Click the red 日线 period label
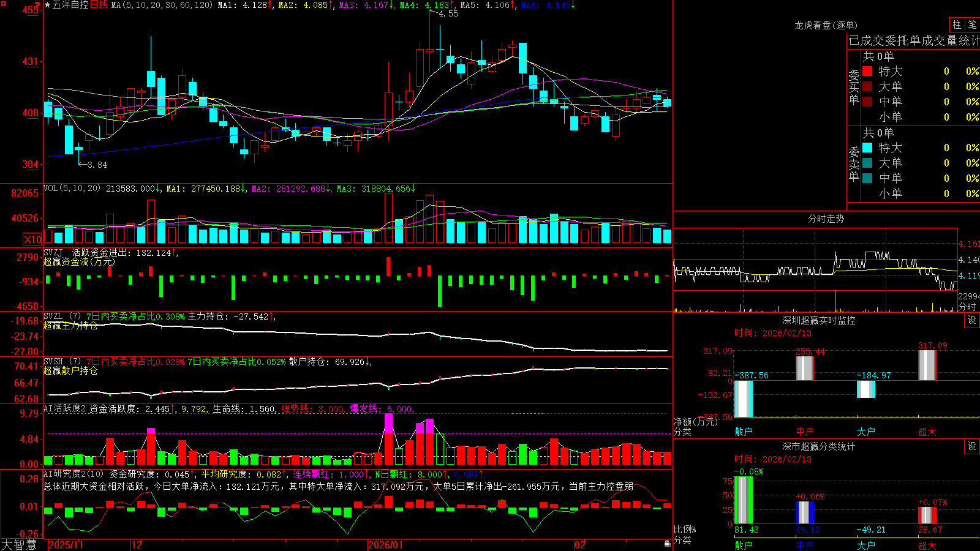 99,5
